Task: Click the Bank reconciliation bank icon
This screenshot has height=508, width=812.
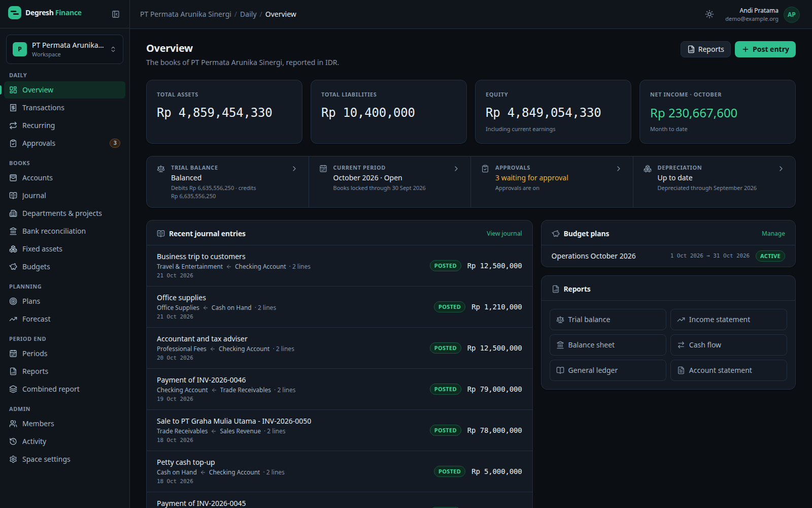Action: (x=13, y=231)
